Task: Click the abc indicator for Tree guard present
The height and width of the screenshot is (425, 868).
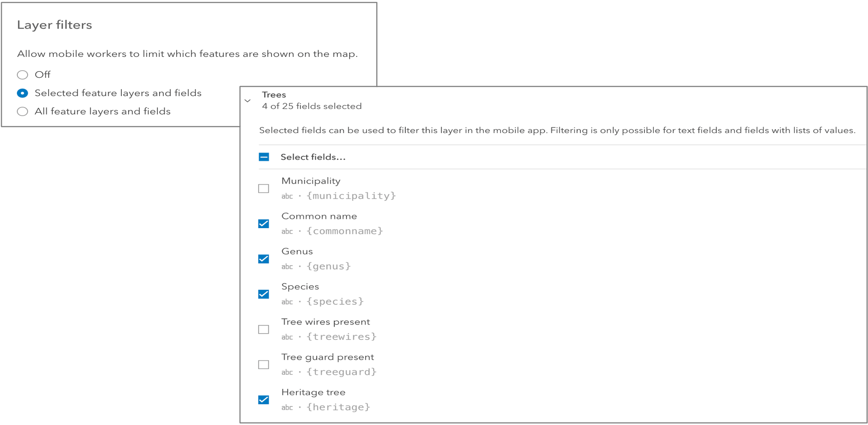Action: [287, 372]
